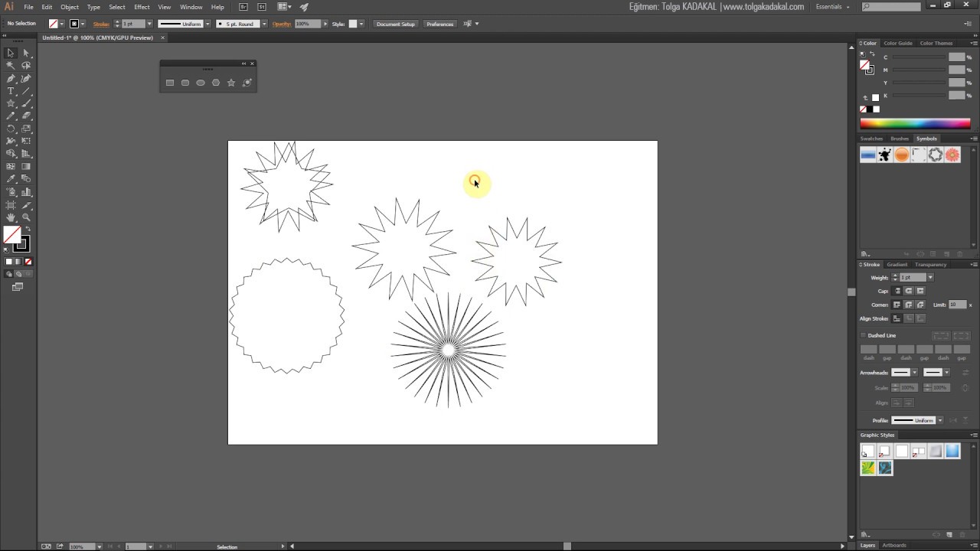Select the Eraser tool

click(x=26, y=116)
